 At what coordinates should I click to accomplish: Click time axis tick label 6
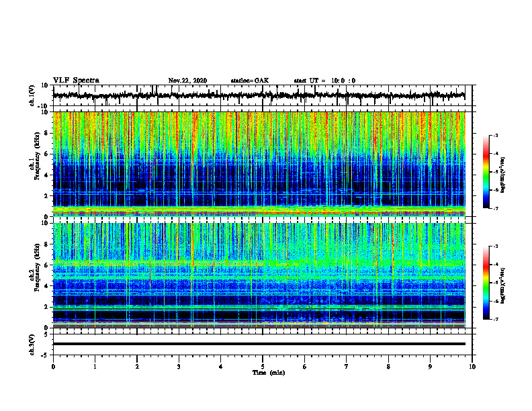(304, 367)
